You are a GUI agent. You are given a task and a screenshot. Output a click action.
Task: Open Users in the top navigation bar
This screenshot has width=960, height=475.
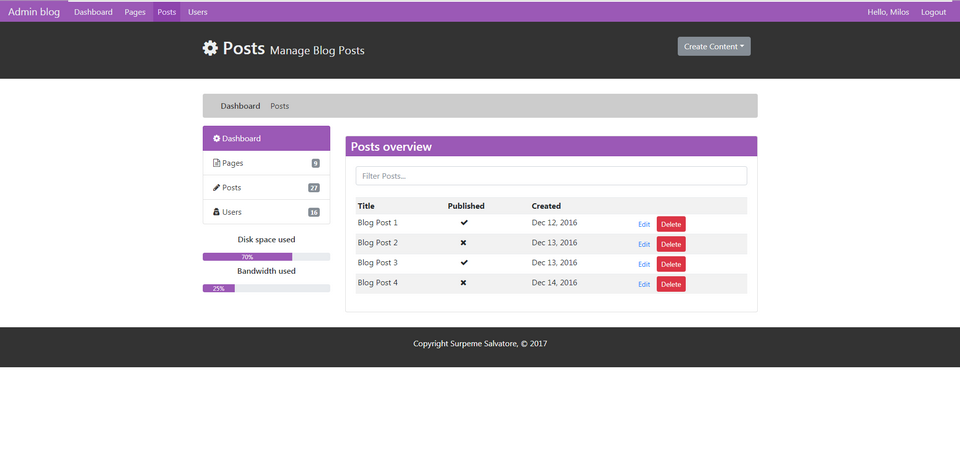click(198, 12)
